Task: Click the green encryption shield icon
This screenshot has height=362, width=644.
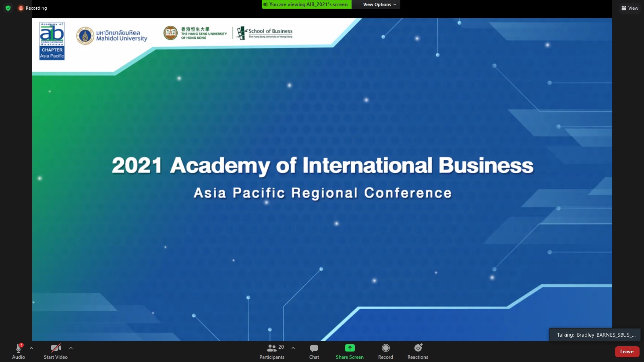Action: (x=8, y=8)
